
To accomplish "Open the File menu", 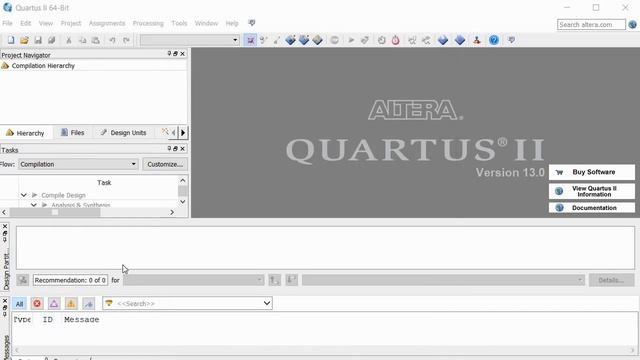I will [x=7, y=23].
